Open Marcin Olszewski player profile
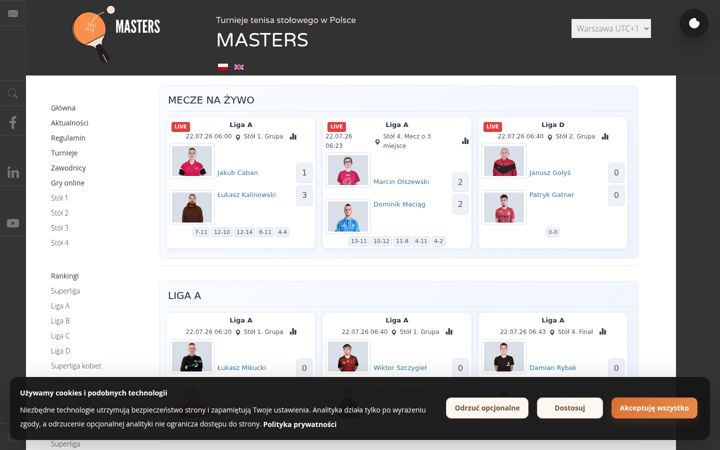Image resolution: width=720 pixels, height=450 pixels. coord(401,182)
